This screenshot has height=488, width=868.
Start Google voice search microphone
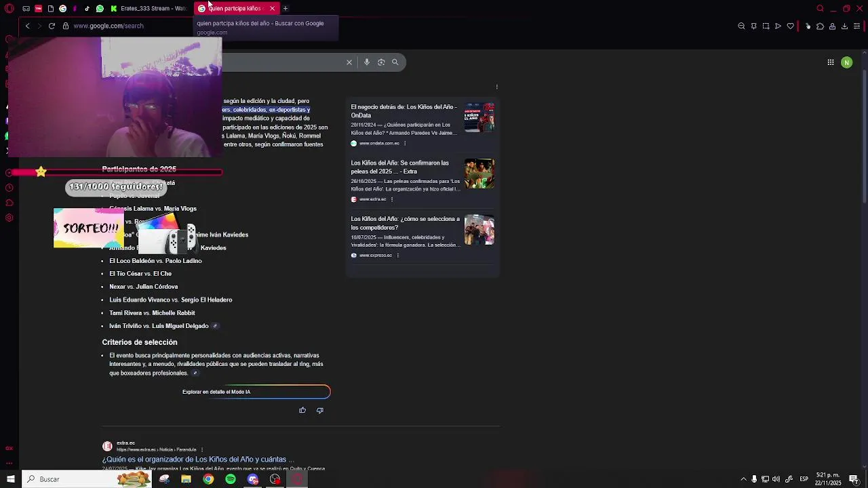[367, 62]
